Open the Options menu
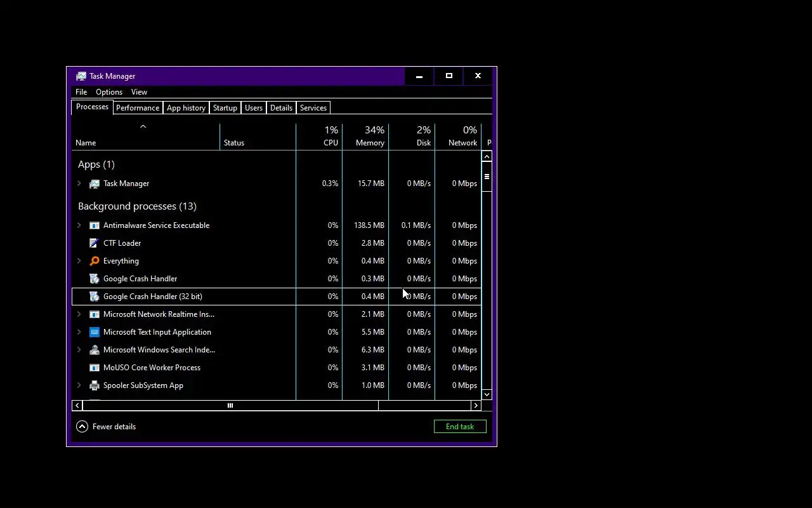The height and width of the screenshot is (508, 812). tap(109, 92)
